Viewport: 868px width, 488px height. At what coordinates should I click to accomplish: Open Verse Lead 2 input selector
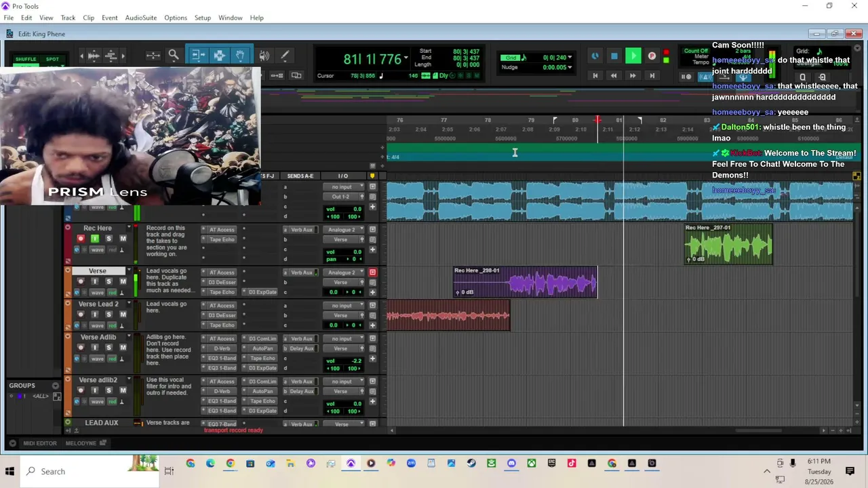point(344,306)
